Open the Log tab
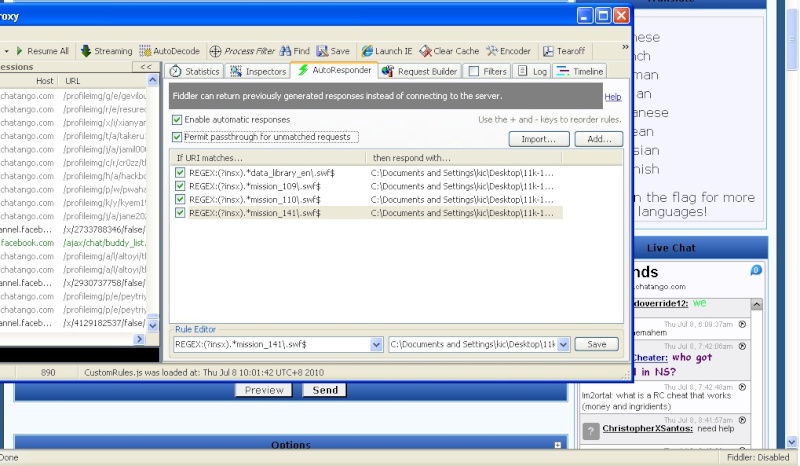This screenshot has width=800, height=466. (x=532, y=71)
